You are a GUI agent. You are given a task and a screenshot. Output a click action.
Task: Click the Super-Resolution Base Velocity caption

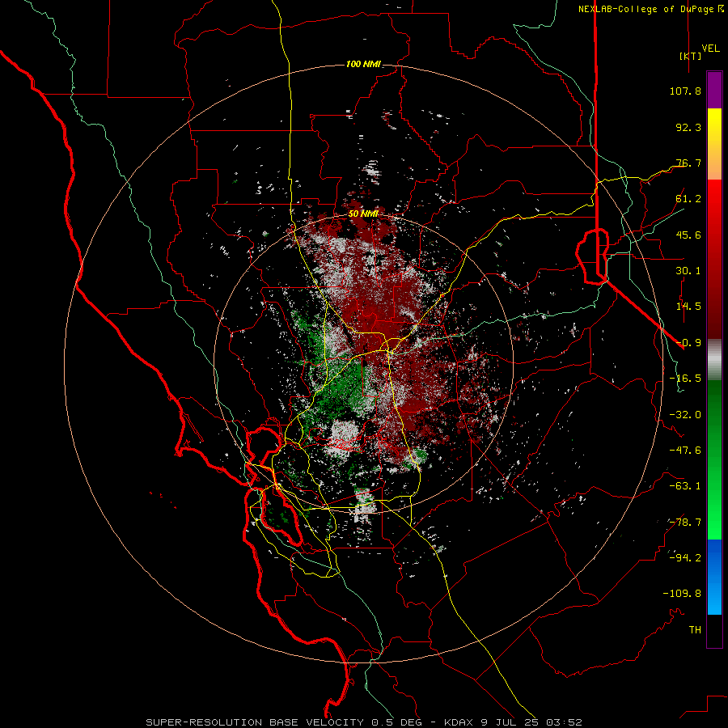point(364,722)
